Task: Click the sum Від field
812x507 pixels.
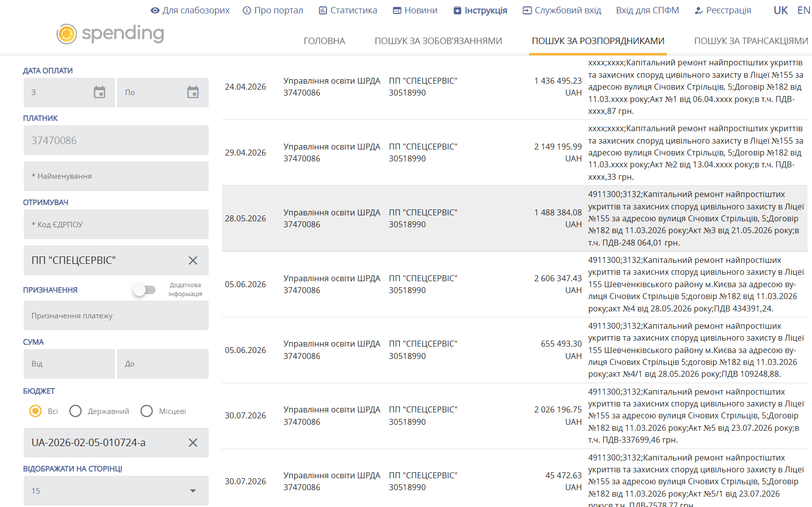Action: pyautogui.click(x=69, y=364)
